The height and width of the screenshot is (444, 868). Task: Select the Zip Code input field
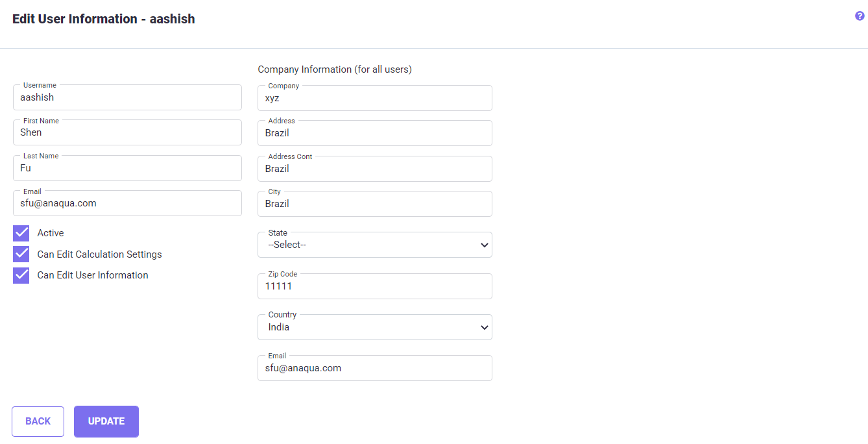[x=374, y=286]
